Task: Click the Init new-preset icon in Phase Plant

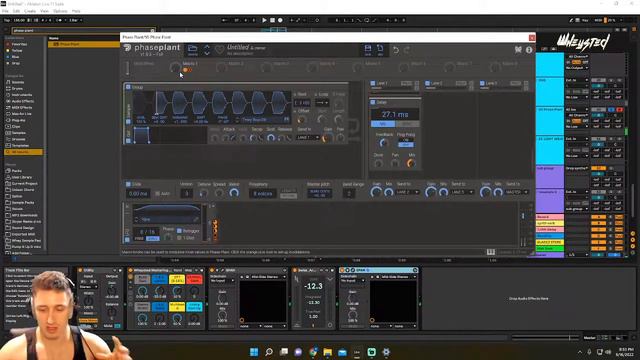Action: (x=380, y=49)
